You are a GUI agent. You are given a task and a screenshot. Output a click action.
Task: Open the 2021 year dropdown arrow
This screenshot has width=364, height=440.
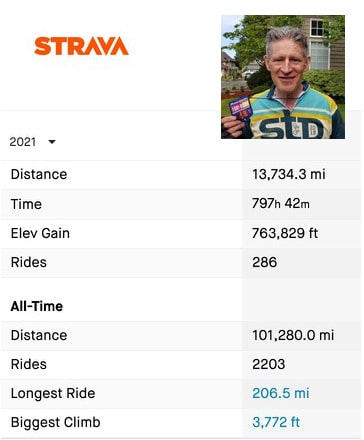[x=52, y=142]
